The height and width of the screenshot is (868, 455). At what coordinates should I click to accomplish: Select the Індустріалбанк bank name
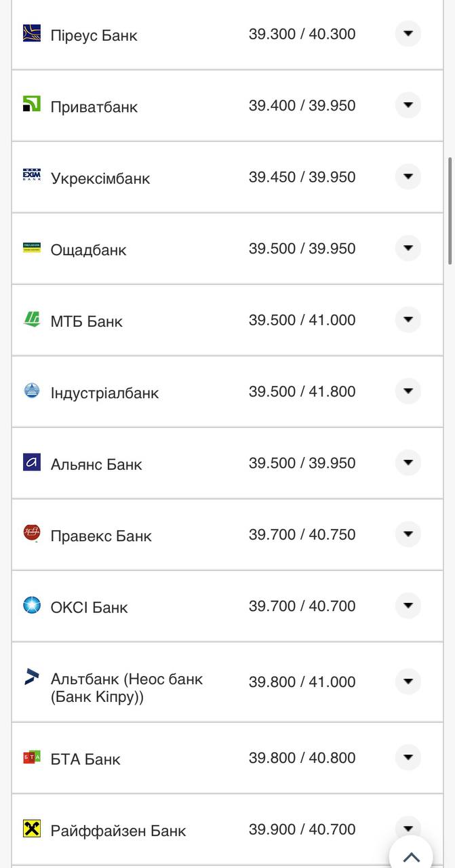104,393
